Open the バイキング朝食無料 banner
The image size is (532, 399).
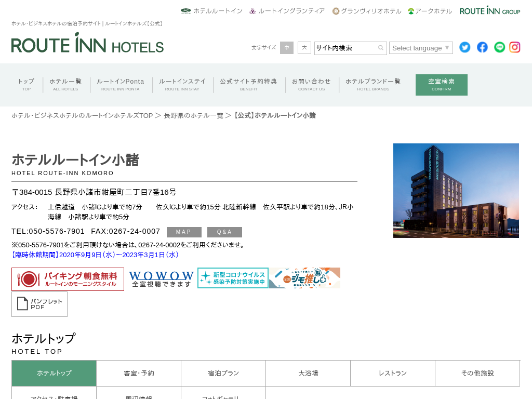68,279
